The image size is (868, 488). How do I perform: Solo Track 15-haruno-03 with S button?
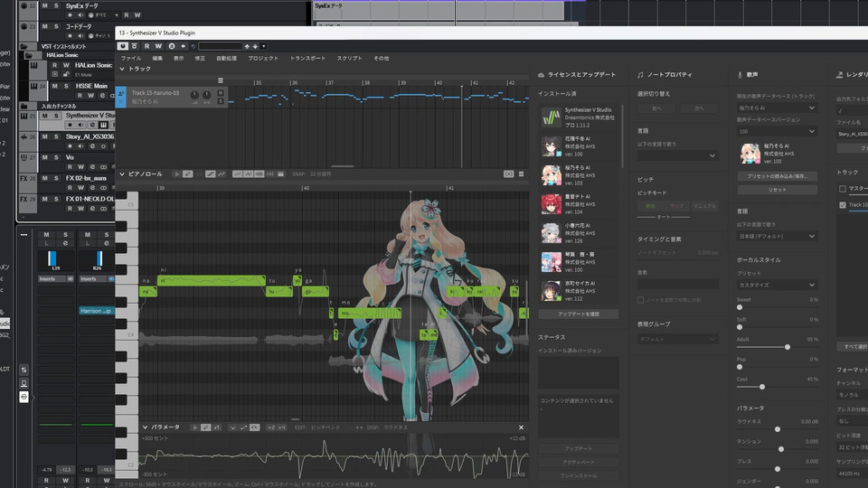tap(221, 101)
